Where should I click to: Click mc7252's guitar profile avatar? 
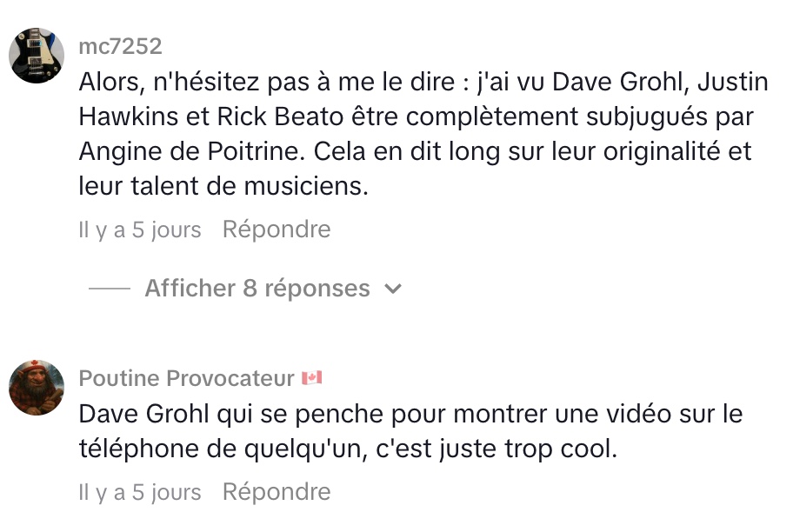(x=37, y=56)
